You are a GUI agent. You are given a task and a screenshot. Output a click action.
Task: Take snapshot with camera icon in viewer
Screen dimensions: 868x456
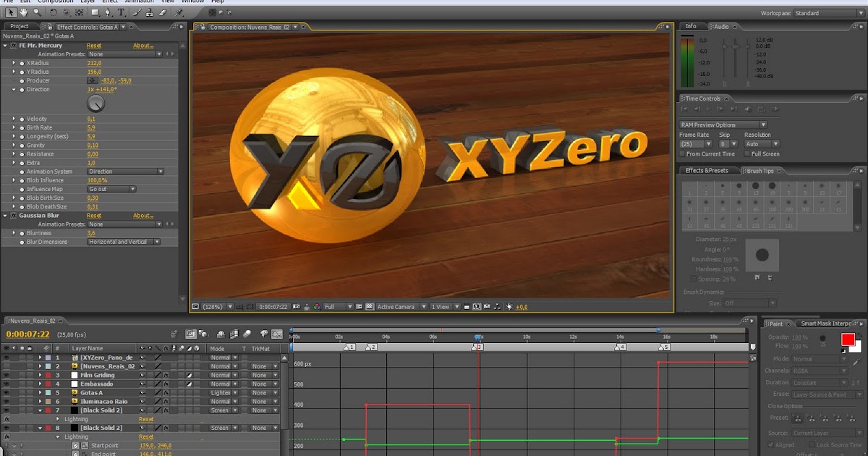tap(297, 307)
